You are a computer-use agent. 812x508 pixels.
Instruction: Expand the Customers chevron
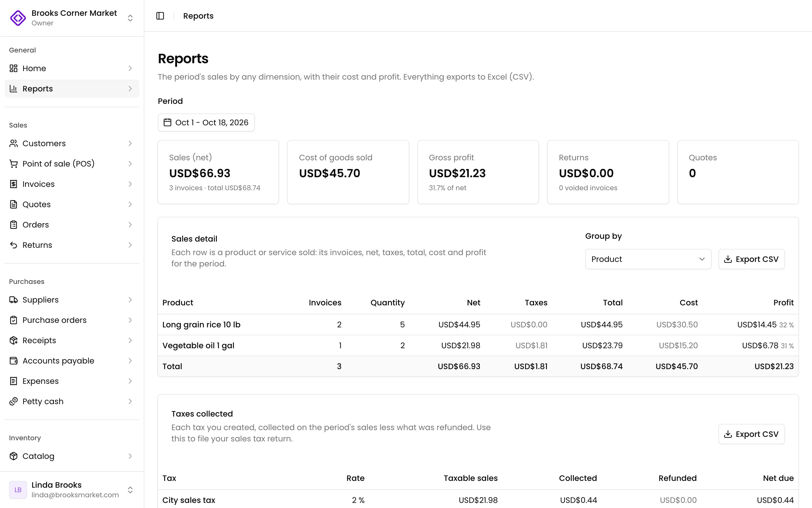point(130,143)
